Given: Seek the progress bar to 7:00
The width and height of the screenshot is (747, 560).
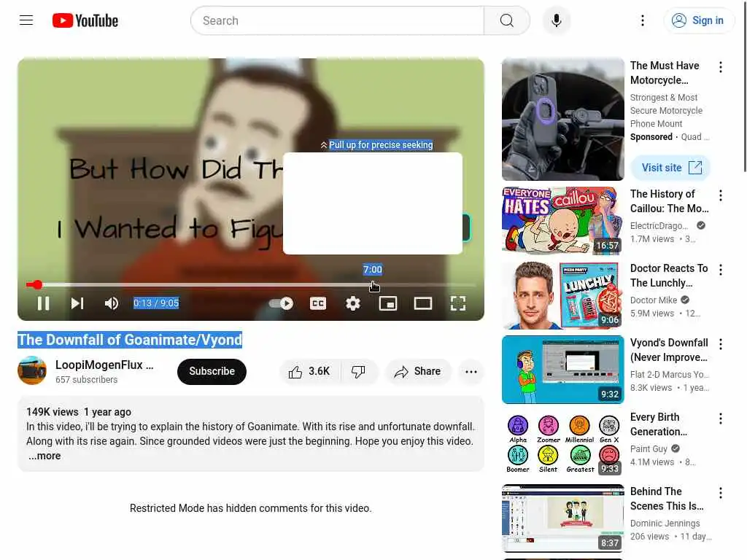Looking at the screenshot, I should (373, 285).
